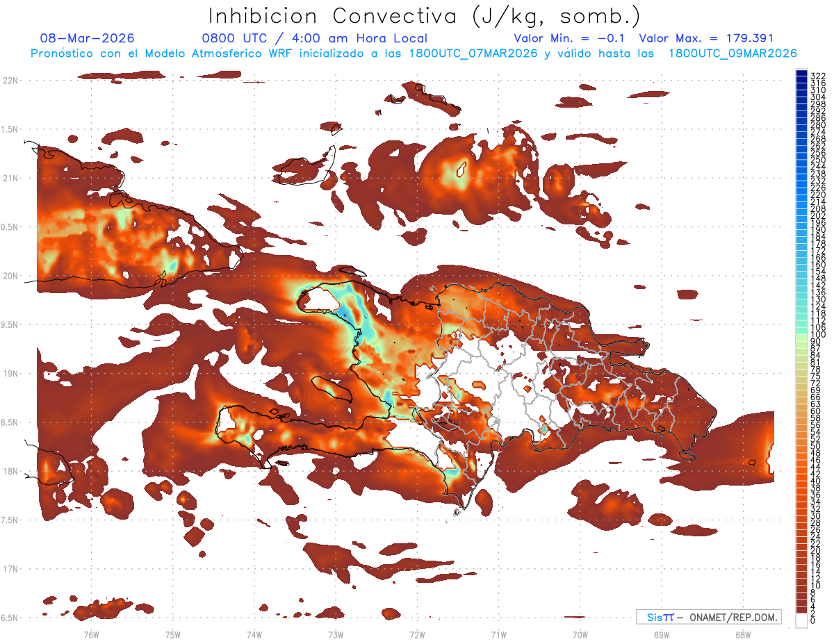
Task: Click the "7.5N" latitude label
Action: pyautogui.click(x=10, y=520)
